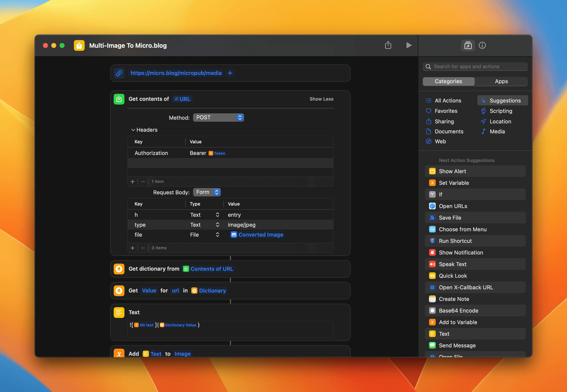
Task: Run the shortcut with the play button
Action: [x=409, y=45]
